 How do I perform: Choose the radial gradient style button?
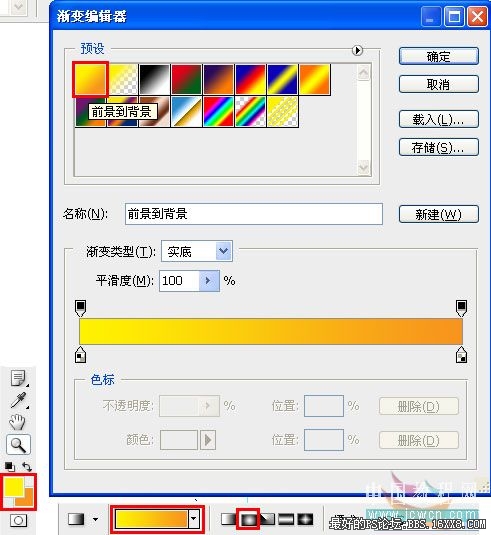(248, 519)
